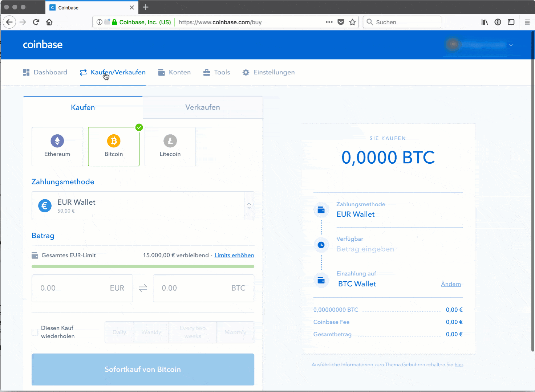Open page actions three-dot menu

pyautogui.click(x=329, y=22)
